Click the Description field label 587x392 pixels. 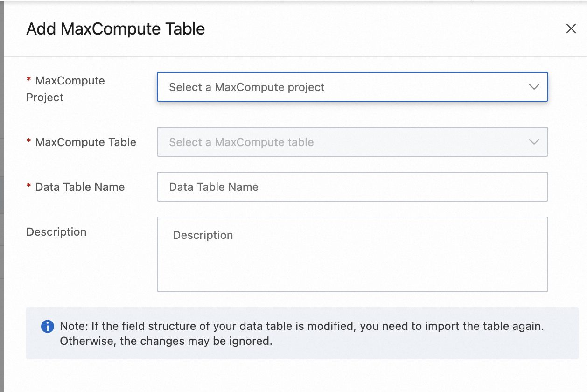point(56,232)
